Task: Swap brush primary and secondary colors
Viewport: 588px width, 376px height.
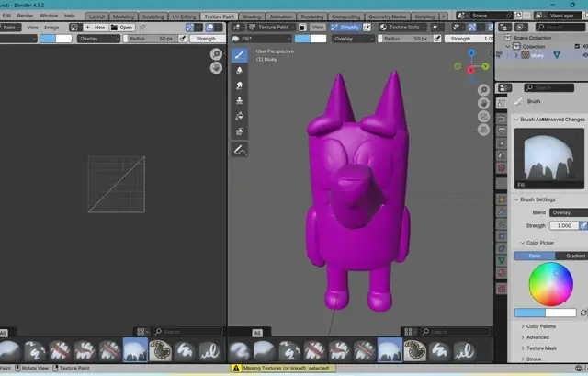Action: 583,313
